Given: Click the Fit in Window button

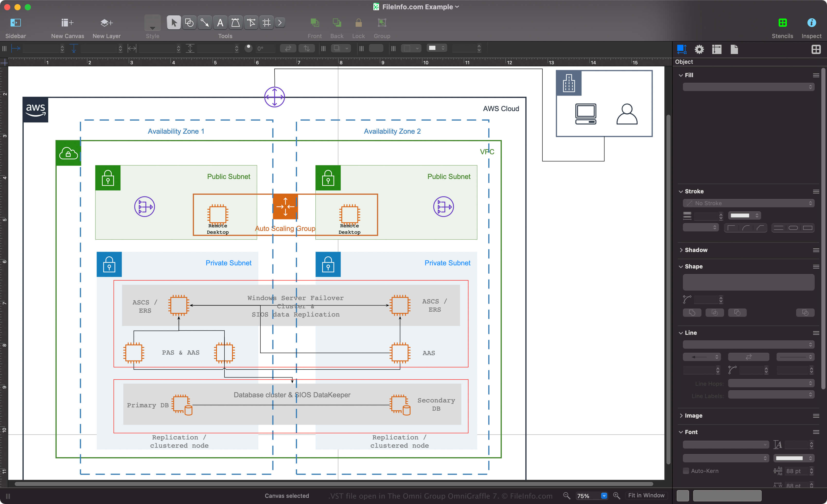Looking at the screenshot, I should [x=646, y=496].
